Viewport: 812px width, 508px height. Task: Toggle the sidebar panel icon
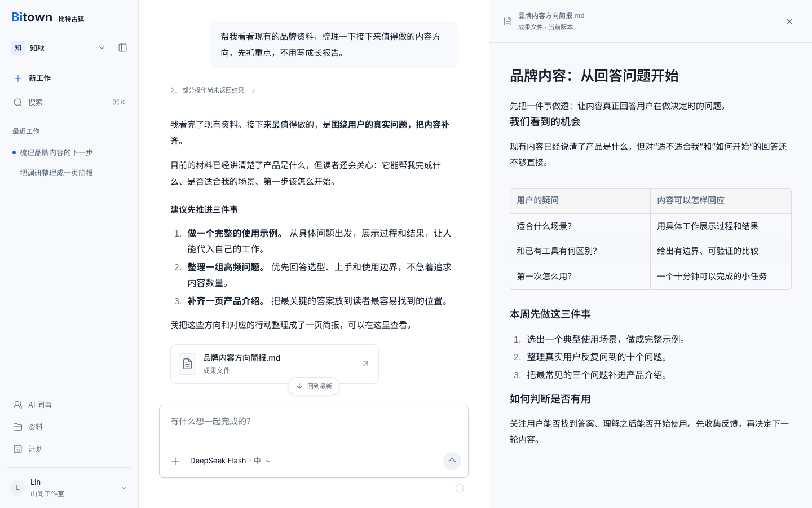[122, 48]
